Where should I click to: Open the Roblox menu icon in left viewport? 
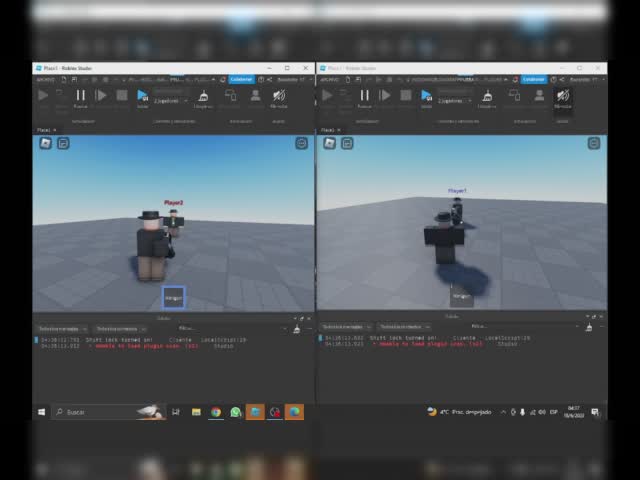click(46, 143)
